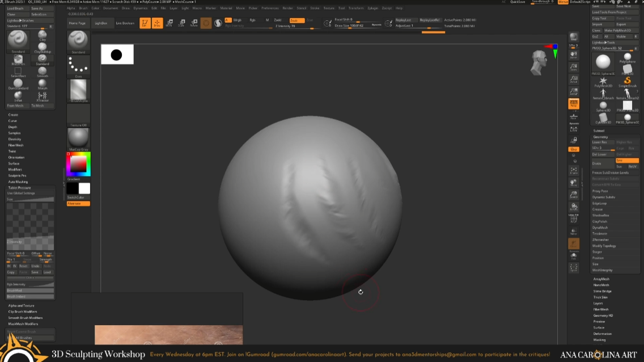Open the Material menu

pos(226,8)
